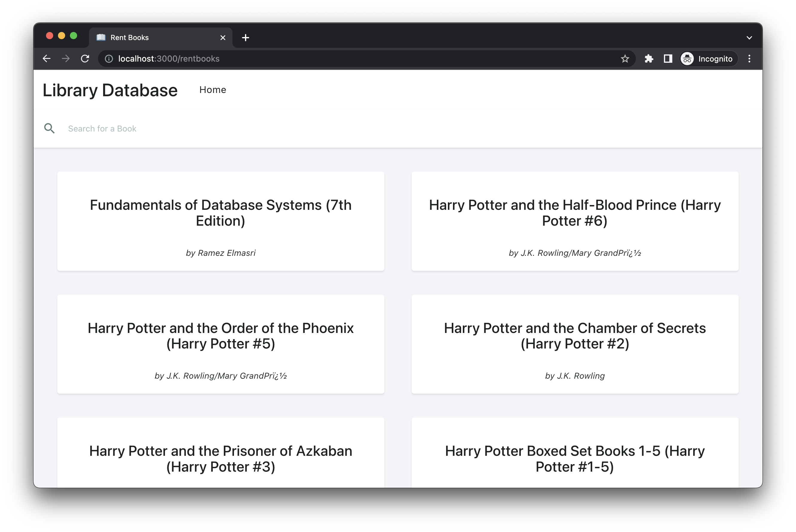Open the Harry Potter Boxed Set card
The height and width of the screenshot is (532, 796).
pyautogui.click(x=575, y=452)
